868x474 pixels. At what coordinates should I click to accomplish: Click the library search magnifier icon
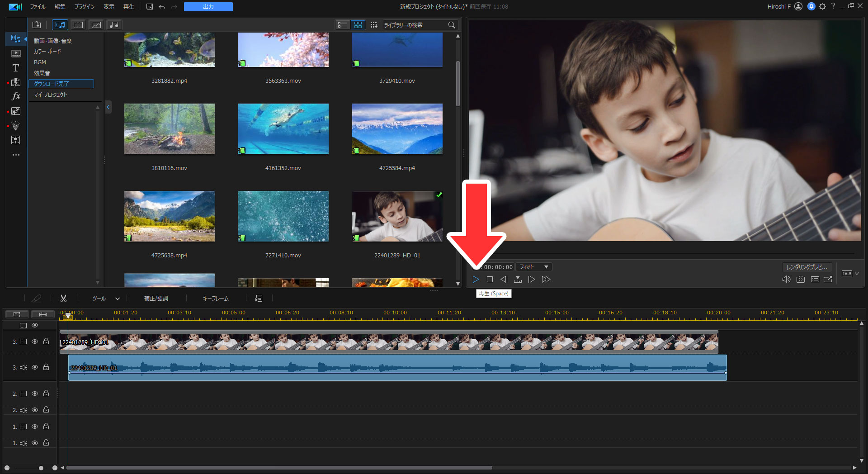[x=452, y=25]
